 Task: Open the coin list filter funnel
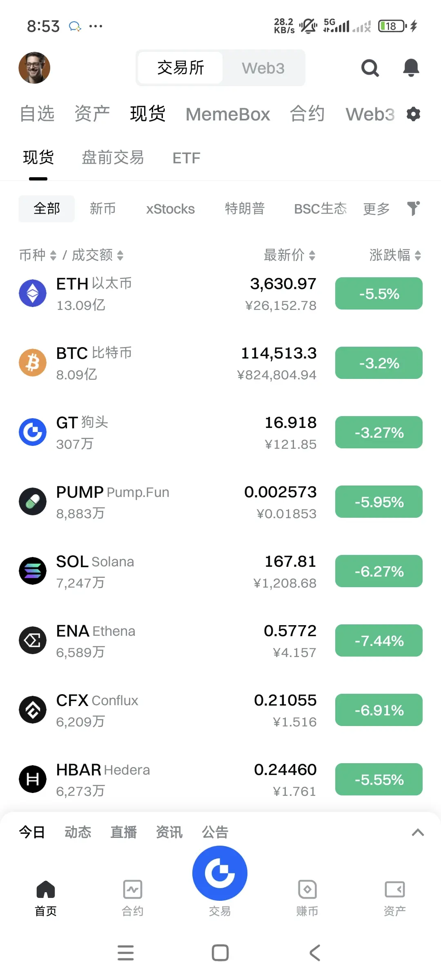(x=413, y=208)
